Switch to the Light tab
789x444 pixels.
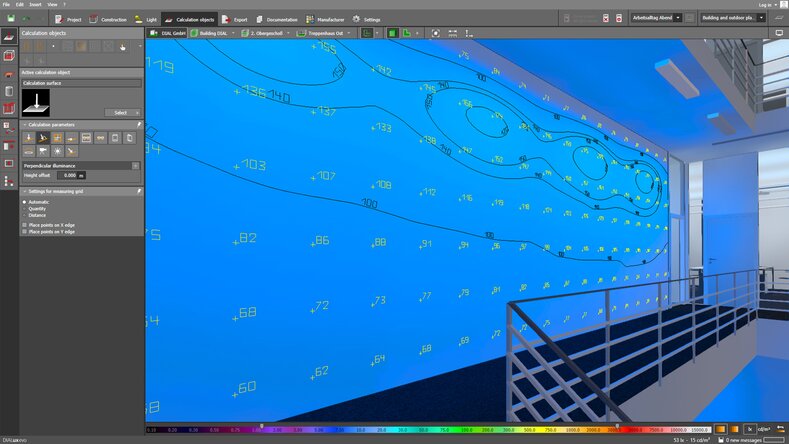(x=144, y=19)
